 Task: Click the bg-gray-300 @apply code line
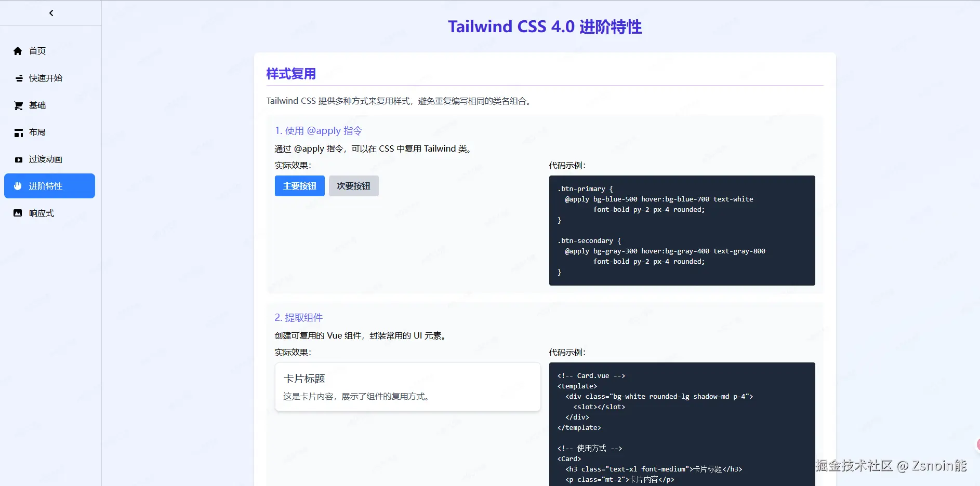665,251
